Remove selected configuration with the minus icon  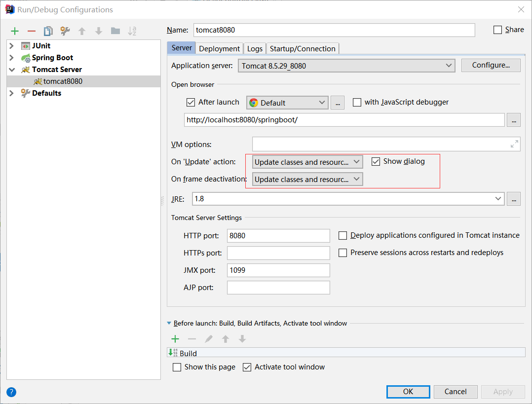pyautogui.click(x=32, y=31)
